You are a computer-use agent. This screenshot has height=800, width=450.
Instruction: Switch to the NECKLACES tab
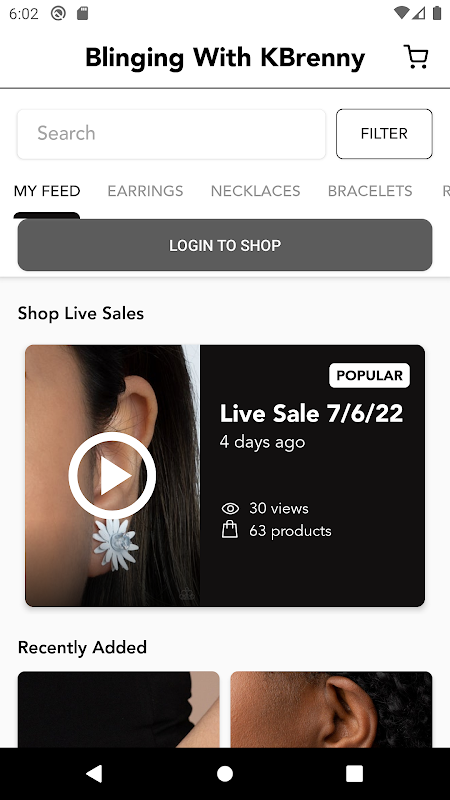(255, 191)
